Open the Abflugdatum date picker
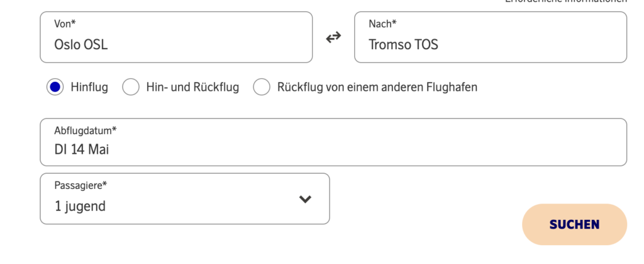Viewport: 644px width, 264px height. (333, 142)
